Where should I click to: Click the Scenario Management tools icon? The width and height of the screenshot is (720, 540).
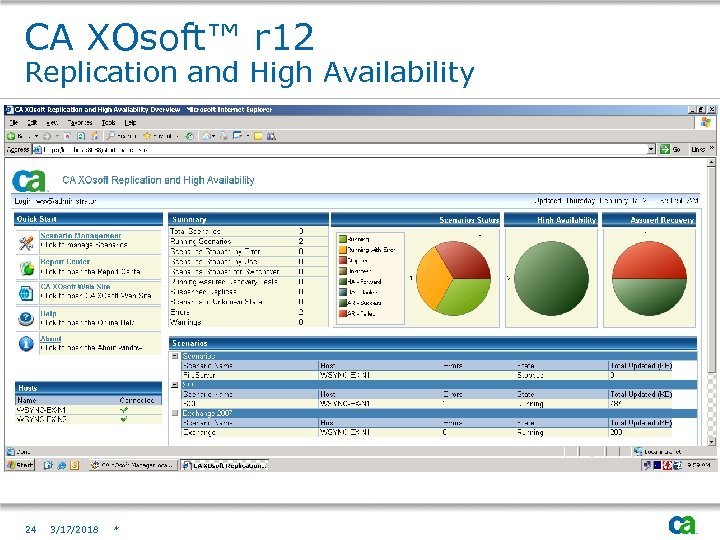click(26, 242)
